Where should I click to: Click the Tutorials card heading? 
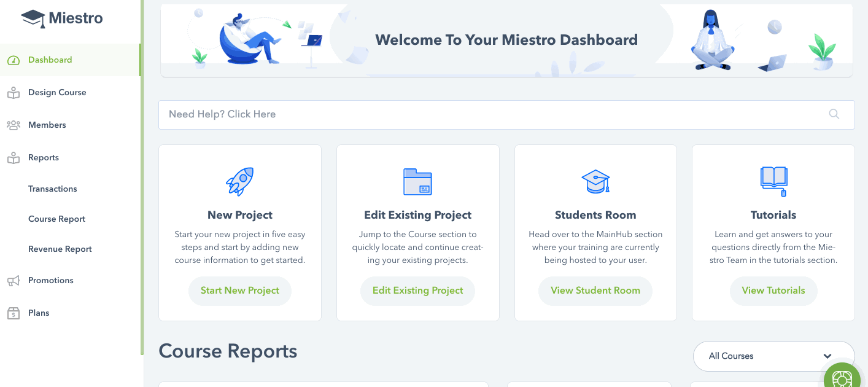tap(773, 216)
